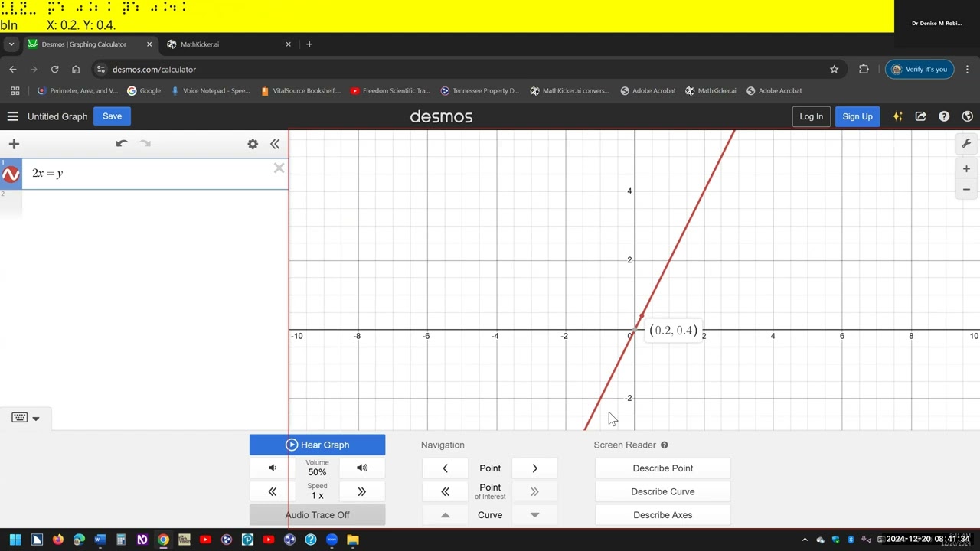Open Voice Notepad bookmark

coord(210,90)
